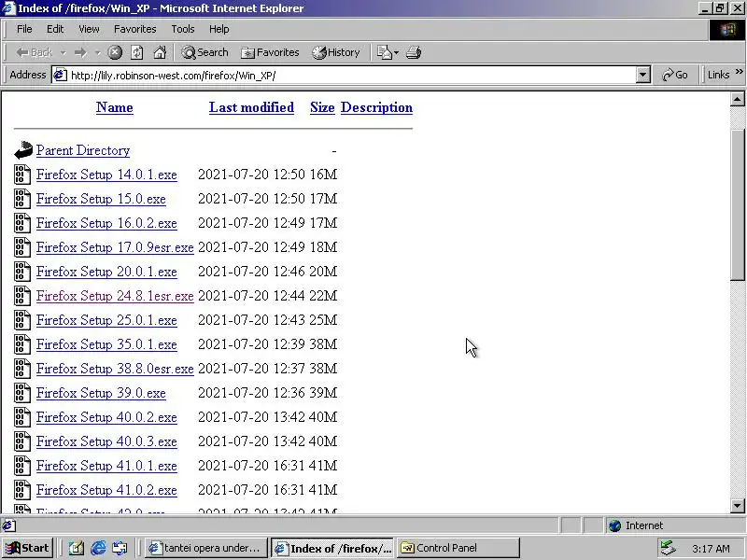
Task: Click the Parent Directory back-arrow icon
Action: (x=22, y=150)
